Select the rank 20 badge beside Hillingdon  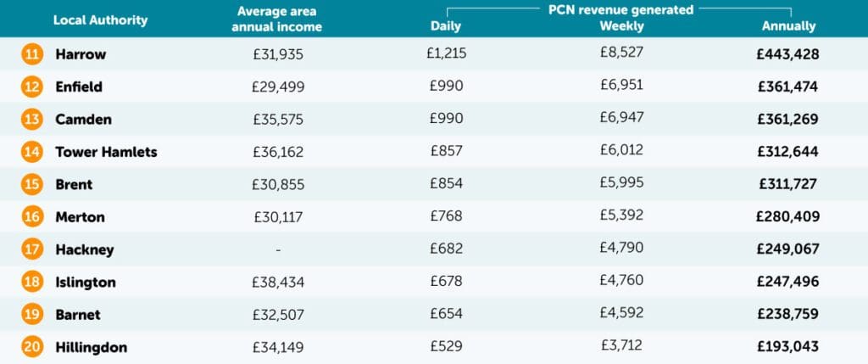pyautogui.click(x=32, y=346)
